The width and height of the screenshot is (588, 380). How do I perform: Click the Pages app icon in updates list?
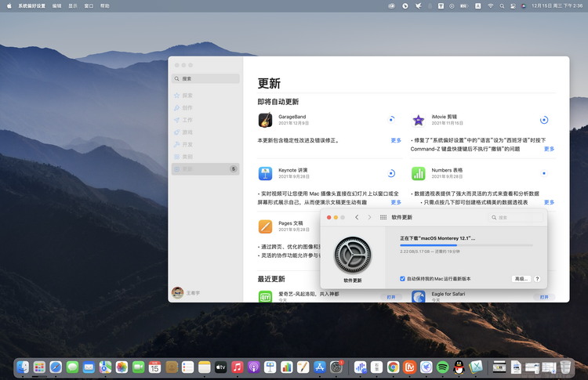click(x=265, y=226)
